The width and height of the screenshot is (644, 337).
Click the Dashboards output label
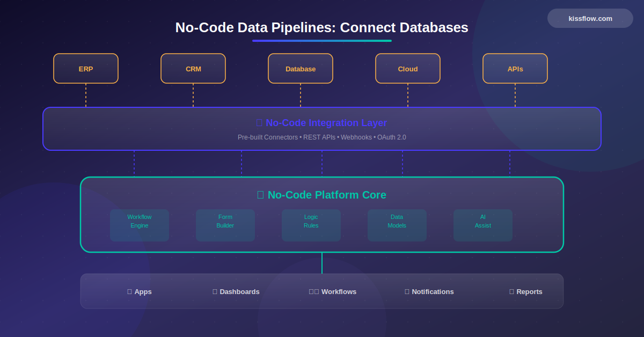[x=239, y=292]
